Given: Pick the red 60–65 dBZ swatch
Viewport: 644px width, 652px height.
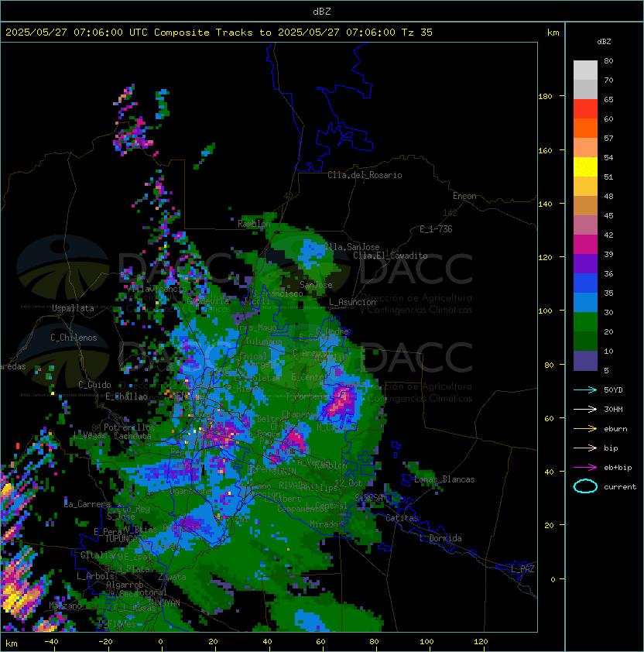Looking at the screenshot, I should click(585, 109).
